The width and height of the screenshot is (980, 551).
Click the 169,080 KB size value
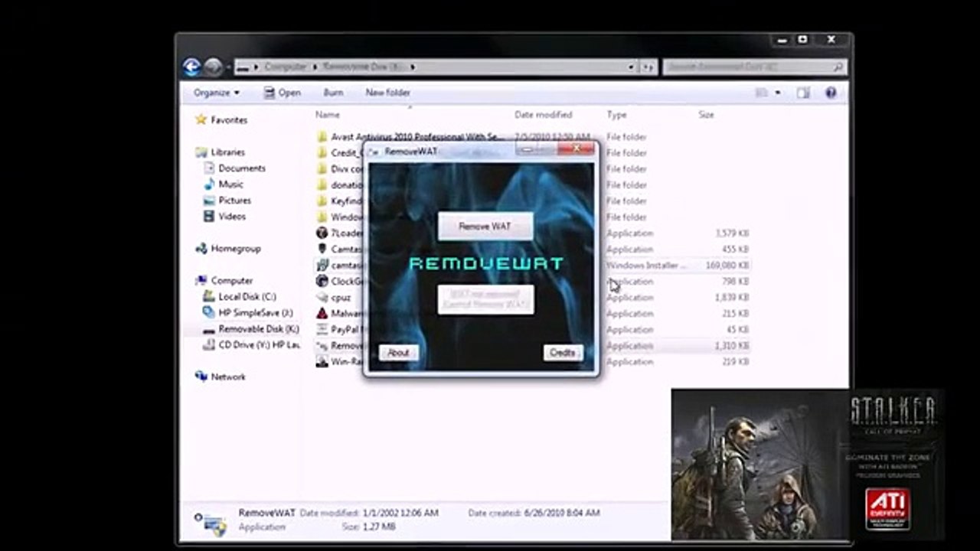727,266
